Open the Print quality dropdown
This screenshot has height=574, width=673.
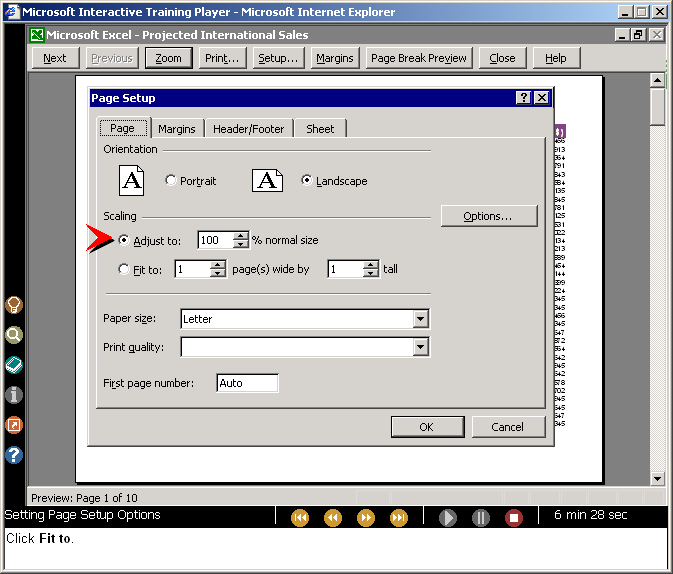click(421, 347)
